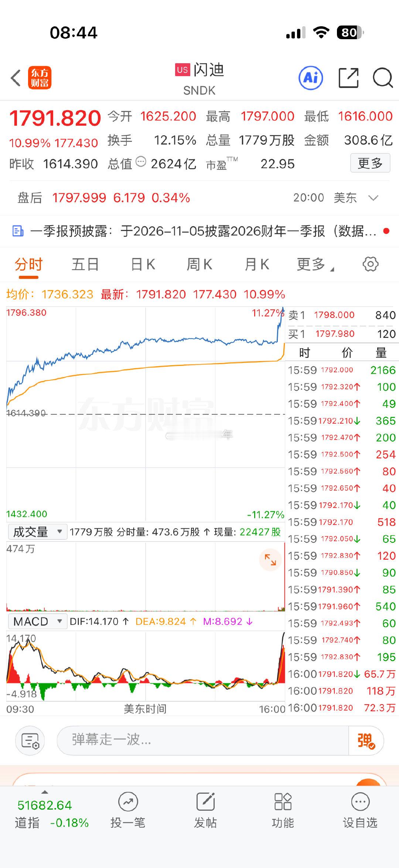Tap the 现量 22427股 readout
This screenshot has height=868, width=399.
tap(248, 532)
